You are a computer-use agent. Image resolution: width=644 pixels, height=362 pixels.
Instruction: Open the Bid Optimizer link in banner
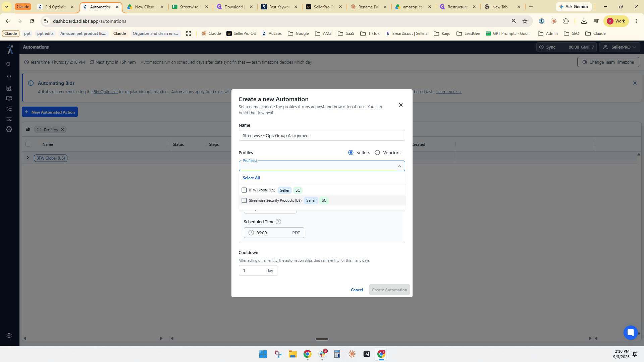tap(106, 92)
